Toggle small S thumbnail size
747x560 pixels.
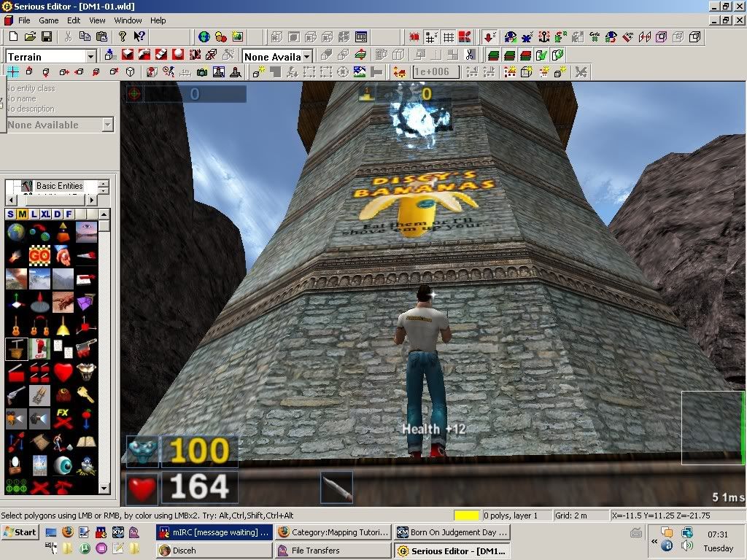click(x=10, y=214)
